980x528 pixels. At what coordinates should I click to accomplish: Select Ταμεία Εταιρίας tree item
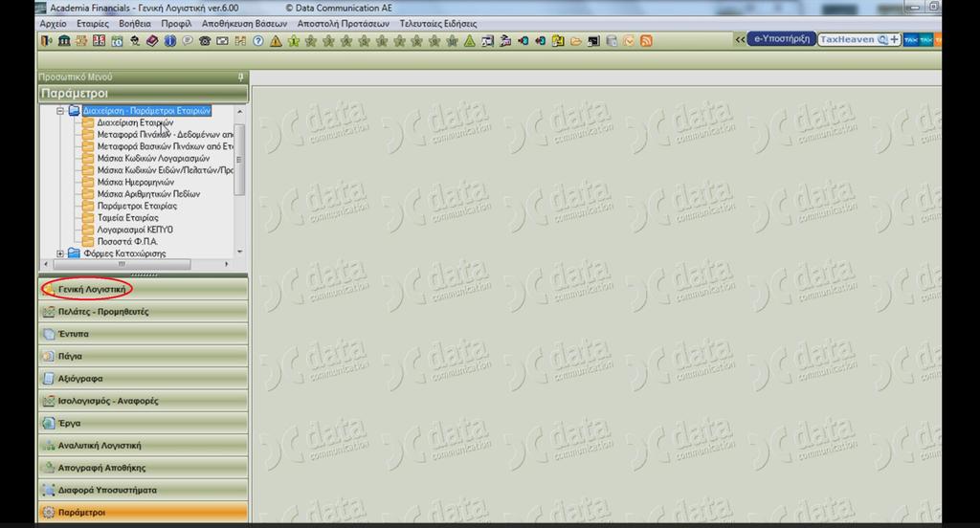coord(127,217)
